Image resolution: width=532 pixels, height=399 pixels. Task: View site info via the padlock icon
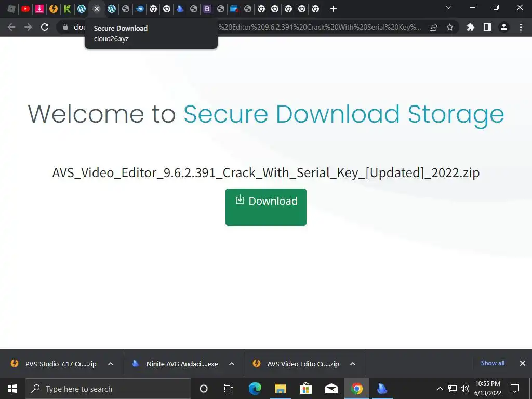[65, 27]
